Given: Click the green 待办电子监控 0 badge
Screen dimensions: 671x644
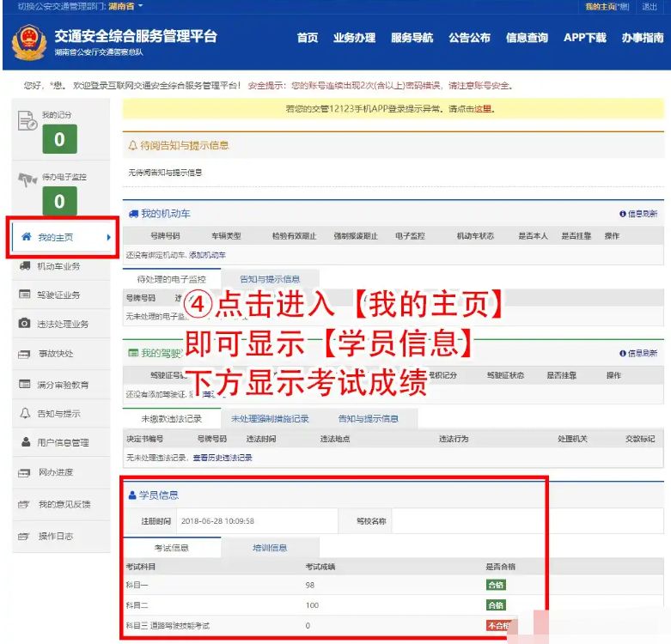Looking at the screenshot, I should [x=60, y=201].
